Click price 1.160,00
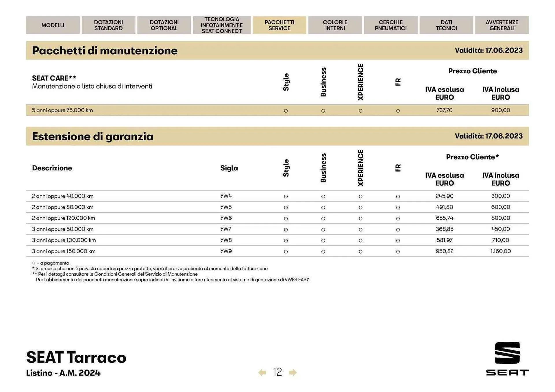555x392 pixels. [x=500, y=251]
